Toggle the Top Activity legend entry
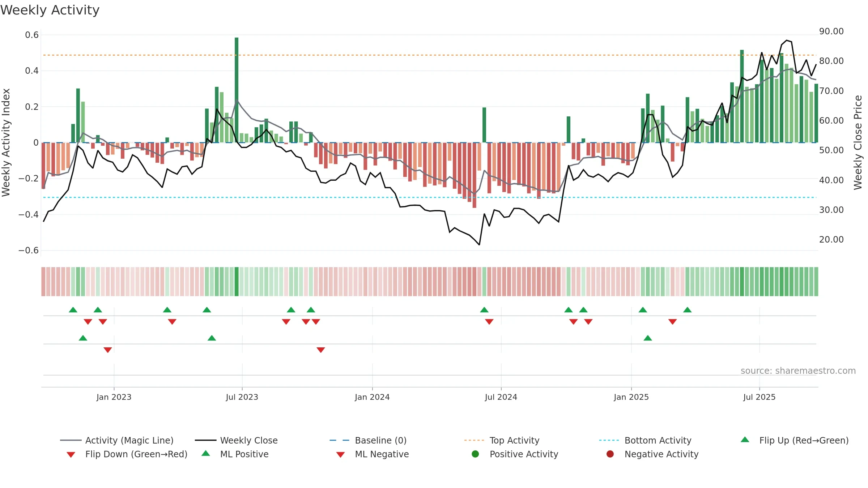Viewport: 868px width, 488px height. click(502, 440)
